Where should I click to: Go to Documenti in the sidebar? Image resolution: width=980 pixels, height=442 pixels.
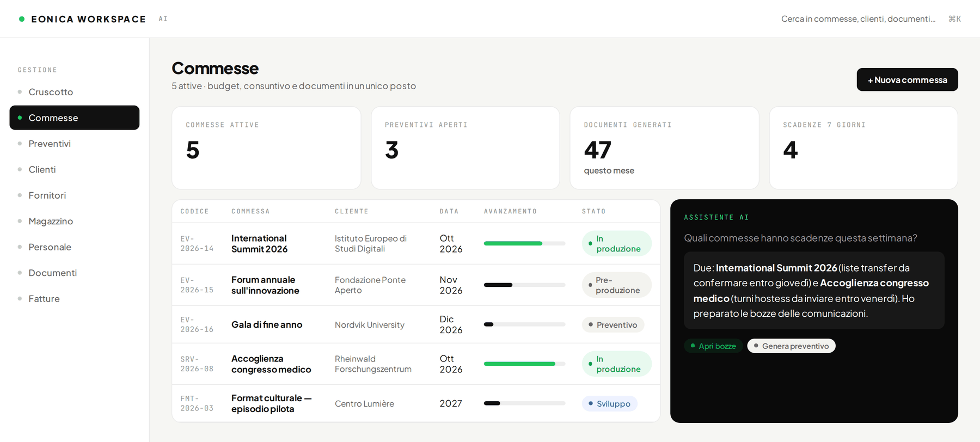(x=75, y=273)
